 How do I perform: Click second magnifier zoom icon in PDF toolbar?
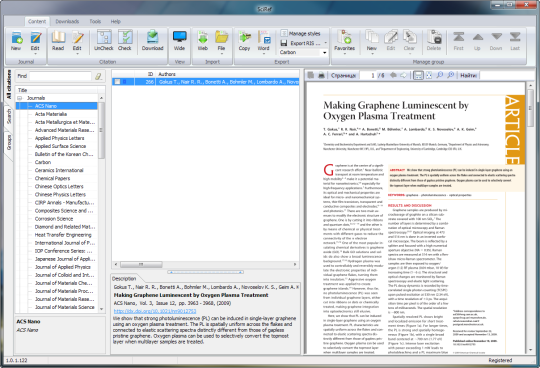[x=450, y=75]
